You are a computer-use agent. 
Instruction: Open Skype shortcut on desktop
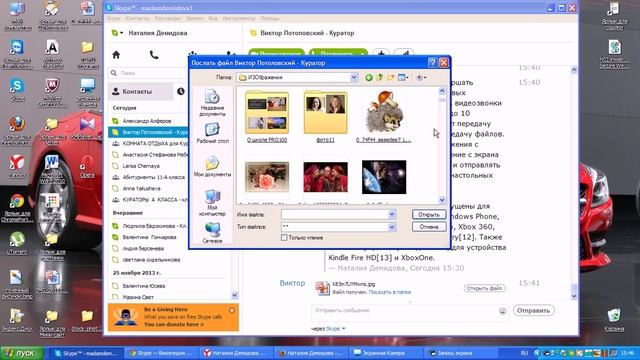point(17,89)
